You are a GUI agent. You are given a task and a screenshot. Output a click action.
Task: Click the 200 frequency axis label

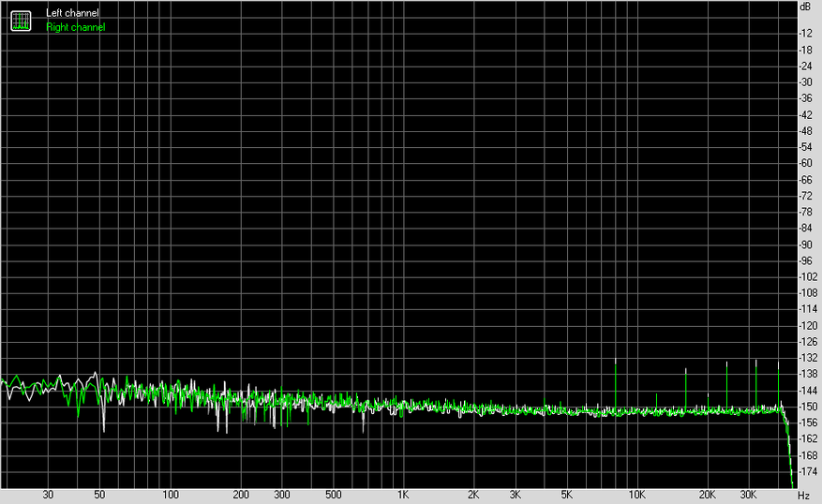point(241,495)
